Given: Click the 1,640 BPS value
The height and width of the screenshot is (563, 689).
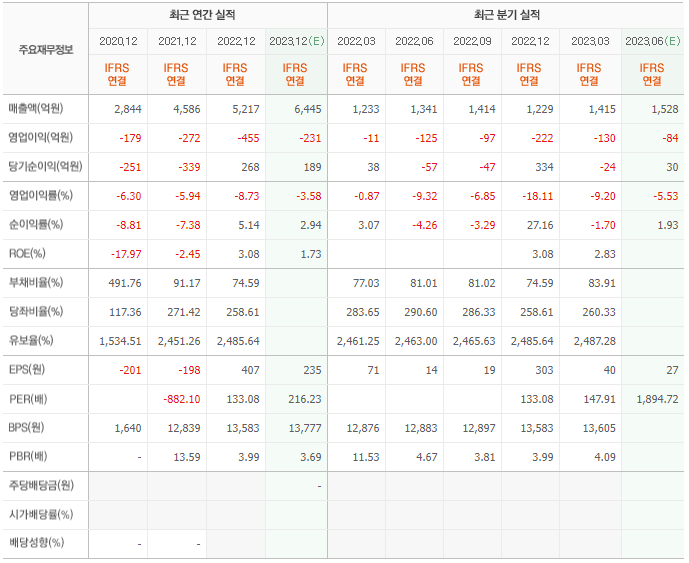Looking at the screenshot, I should (128, 428).
